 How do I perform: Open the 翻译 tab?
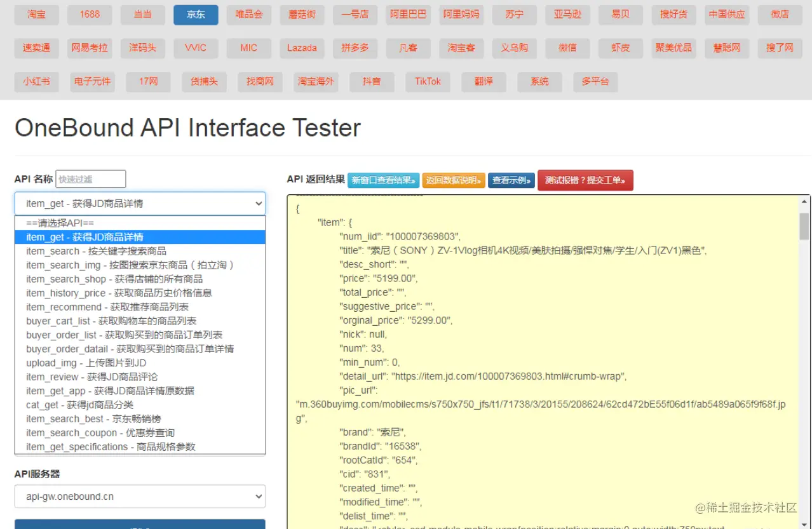tap(484, 82)
